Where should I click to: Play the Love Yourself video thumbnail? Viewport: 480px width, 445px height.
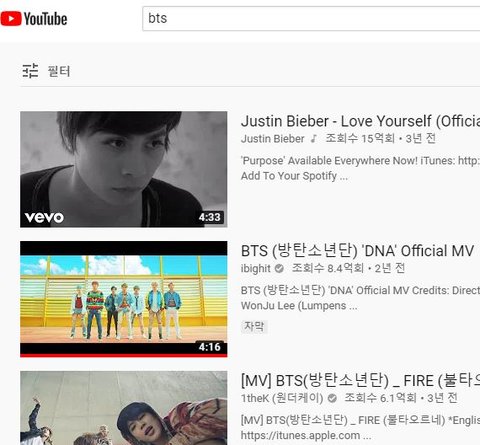tap(124, 169)
